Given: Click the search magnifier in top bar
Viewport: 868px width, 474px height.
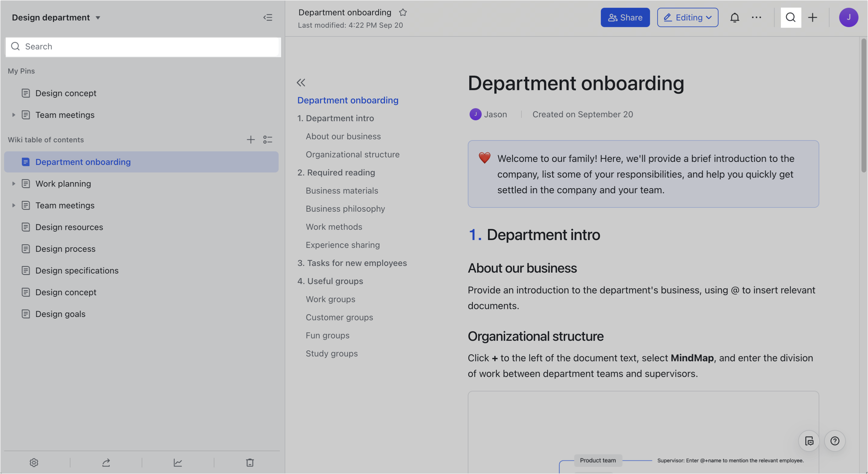Looking at the screenshot, I should (x=790, y=17).
